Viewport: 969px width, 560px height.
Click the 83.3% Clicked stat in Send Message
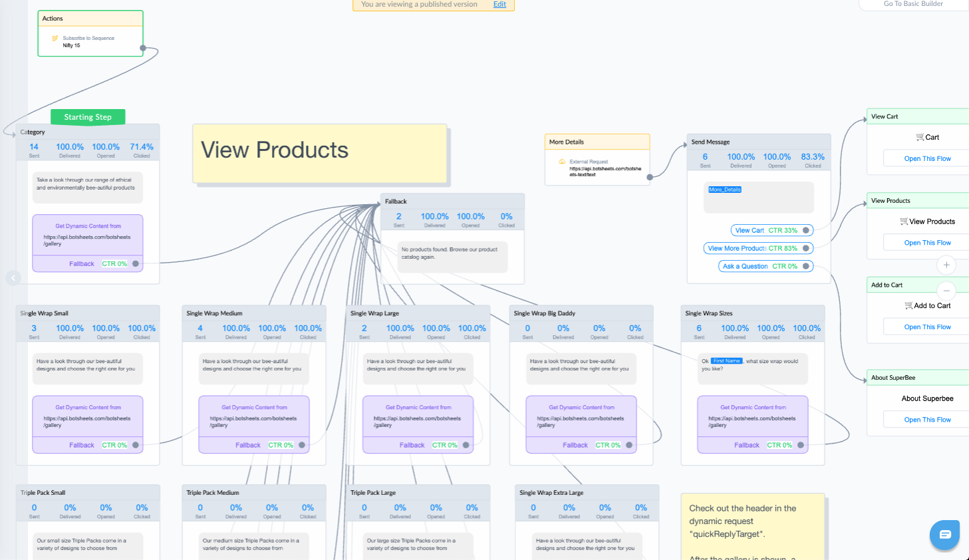tap(813, 160)
